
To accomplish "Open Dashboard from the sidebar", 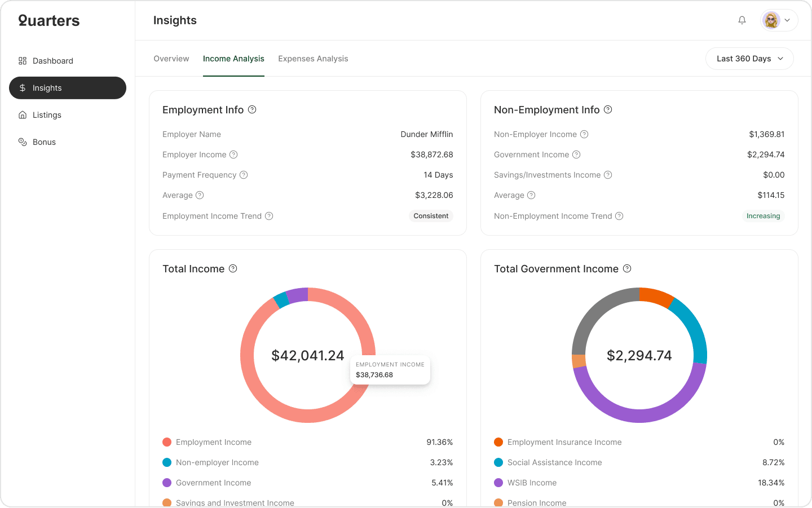I will (53, 61).
